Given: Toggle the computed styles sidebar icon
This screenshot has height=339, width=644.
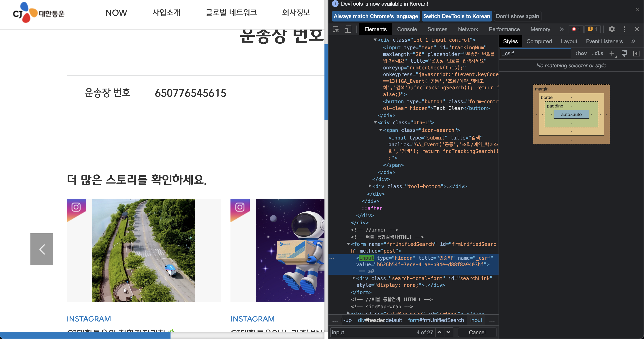Looking at the screenshot, I should click(x=636, y=53).
